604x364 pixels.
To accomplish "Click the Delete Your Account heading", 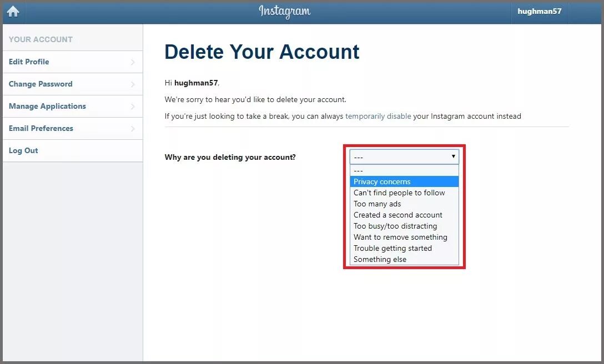I will click(262, 52).
